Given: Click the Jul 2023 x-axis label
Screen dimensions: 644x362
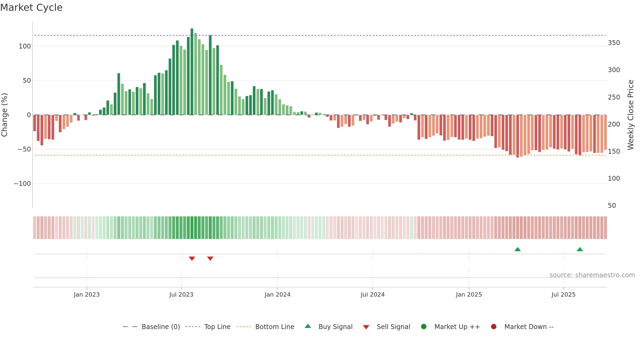Looking at the screenshot, I should [x=181, y=295].
